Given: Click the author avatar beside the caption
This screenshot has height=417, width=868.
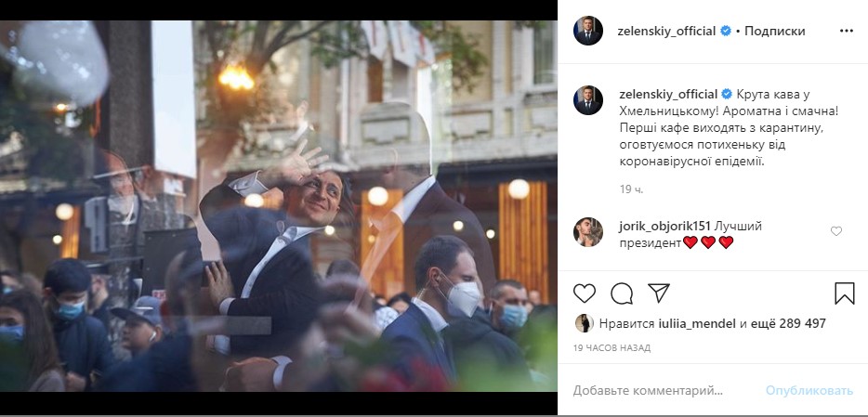Looking at the screenshot, I should click(587, 100).
